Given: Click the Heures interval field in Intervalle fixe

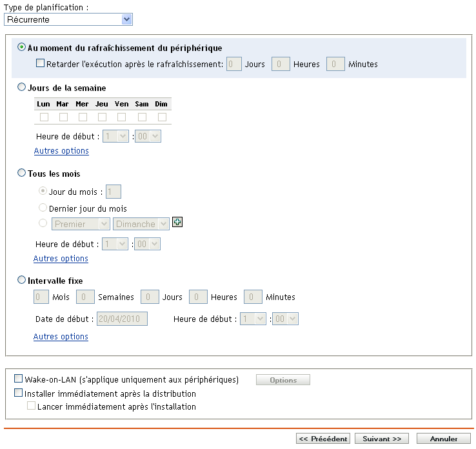Looking at the screenshot, I should pyautogui.click(x=198, y=297).
